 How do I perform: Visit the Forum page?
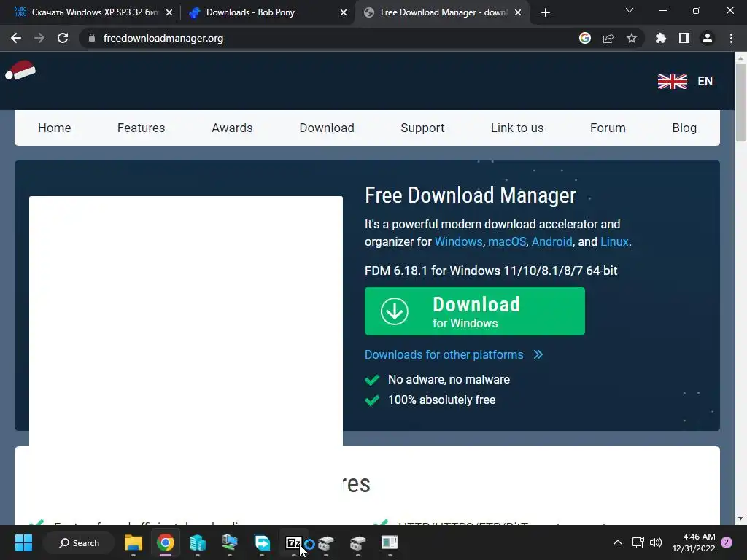(608, 128)
